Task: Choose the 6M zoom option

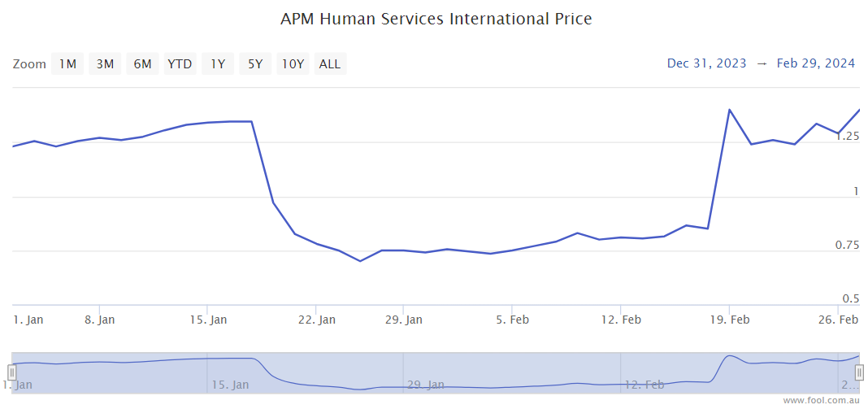Action: (x=142, y=64)
